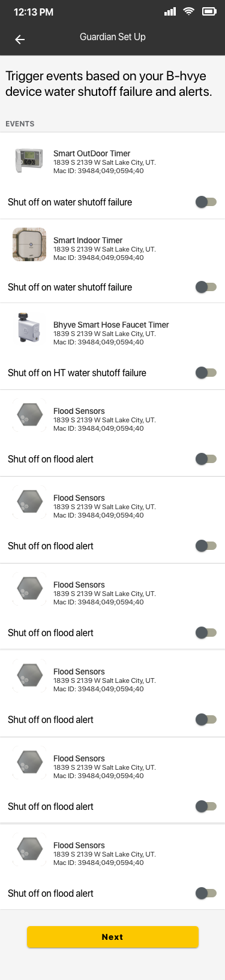Turn on second flood alert shutoff switch

[x=206, y=546]
